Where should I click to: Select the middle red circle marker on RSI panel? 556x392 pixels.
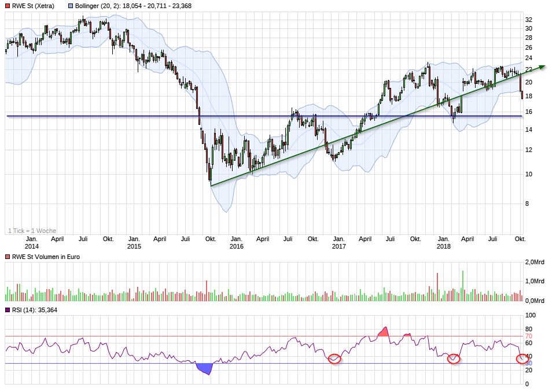[x=455, y=359]
